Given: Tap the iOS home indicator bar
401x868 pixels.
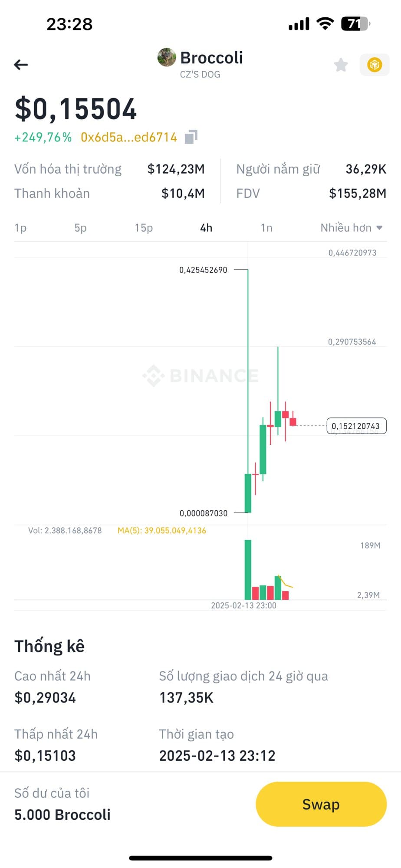Looking at the screenshot, I should pos(200,858).
